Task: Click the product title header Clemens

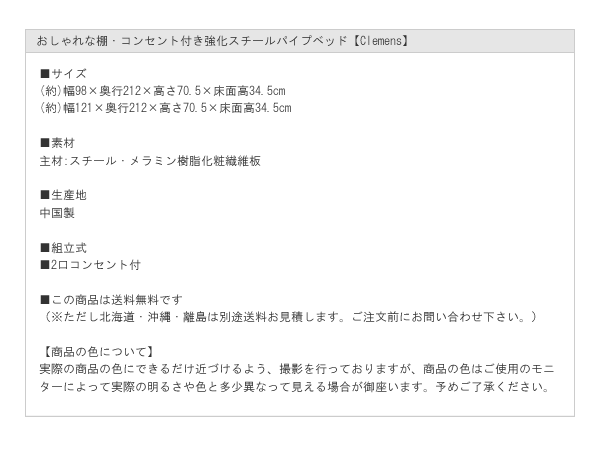Action: click(223, 41)
